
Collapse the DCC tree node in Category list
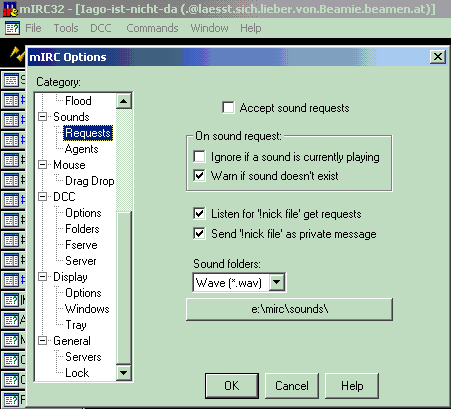coord(43,197)
